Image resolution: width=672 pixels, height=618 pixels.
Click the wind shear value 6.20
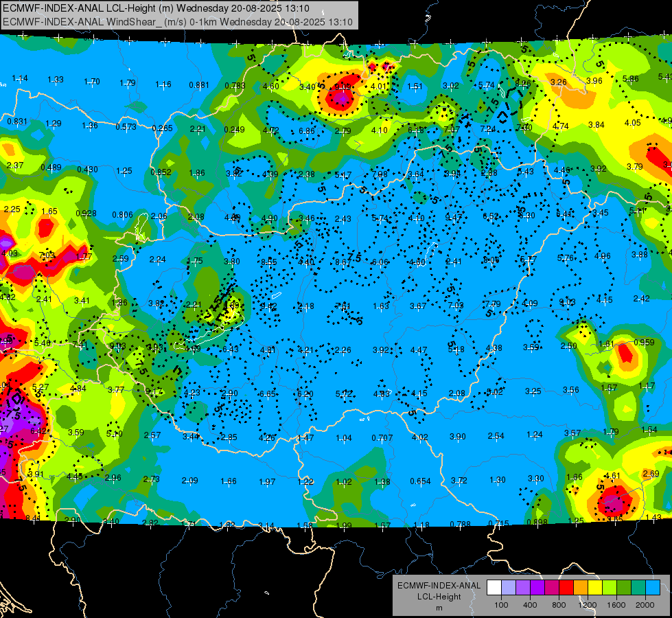(305, 394)
